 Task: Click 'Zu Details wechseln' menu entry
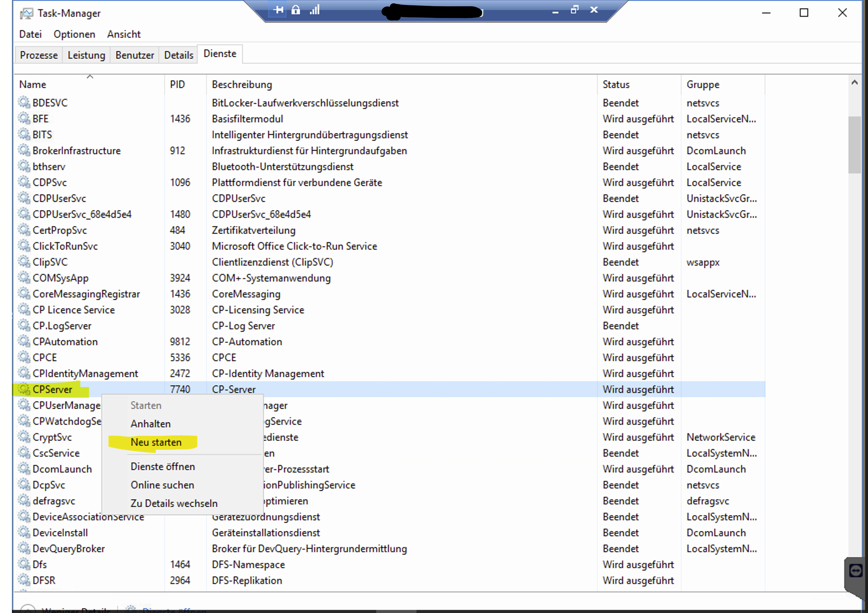click(174, 503)
